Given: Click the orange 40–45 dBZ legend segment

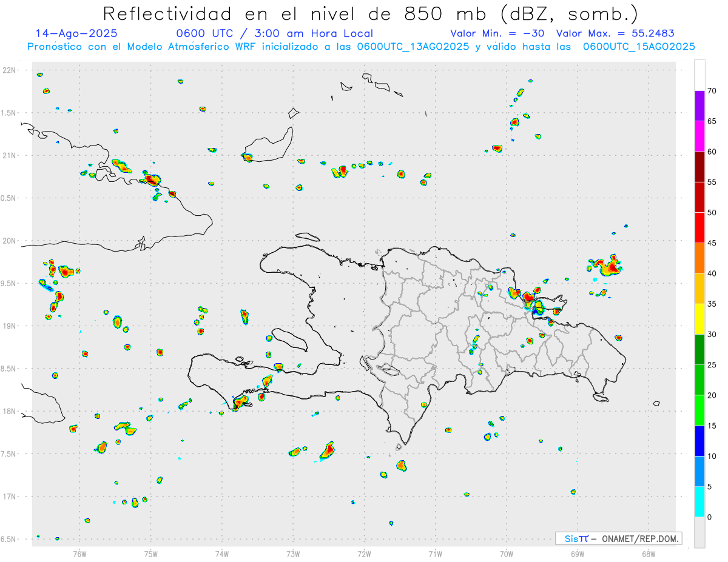Looking at the screenshot, I should pyautogui.click(x=699, y=258).
